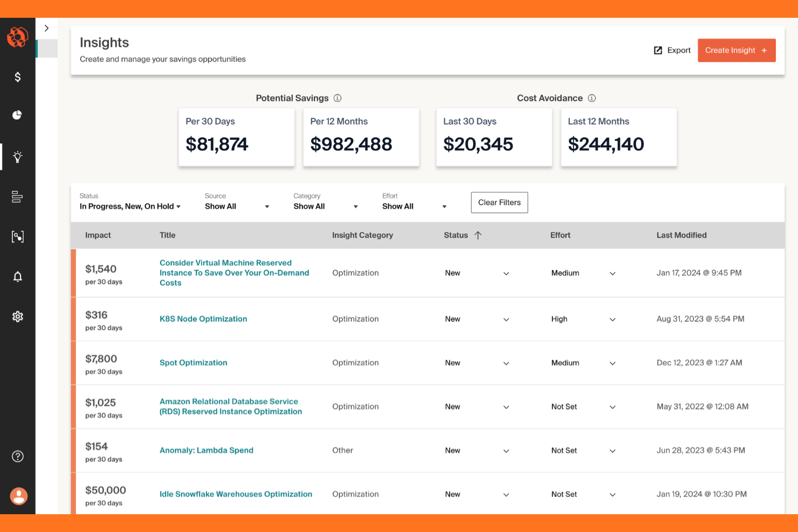Select the pie chart reports icon in sidebar
Viewport: 798px width, 532px height.
(18, 115)
